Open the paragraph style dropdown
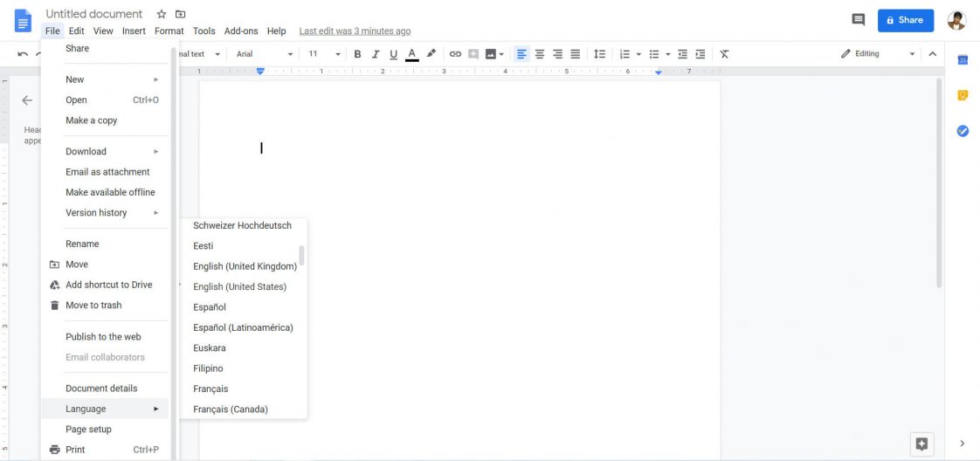 tap(199, 54)
